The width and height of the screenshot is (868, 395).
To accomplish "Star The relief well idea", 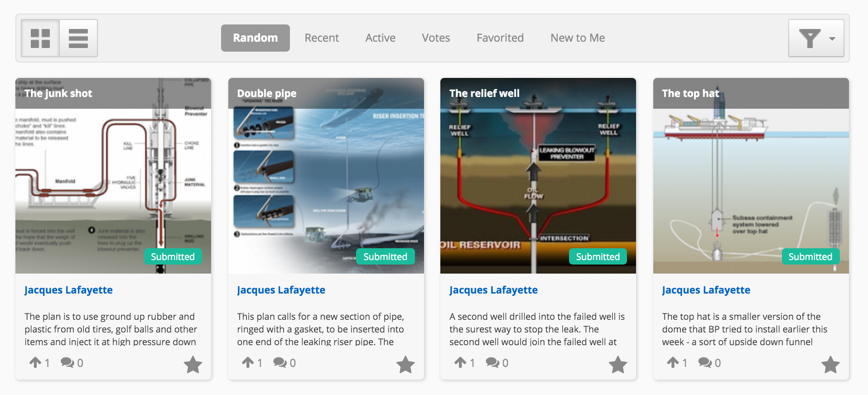I will click(x=618, y=364).
